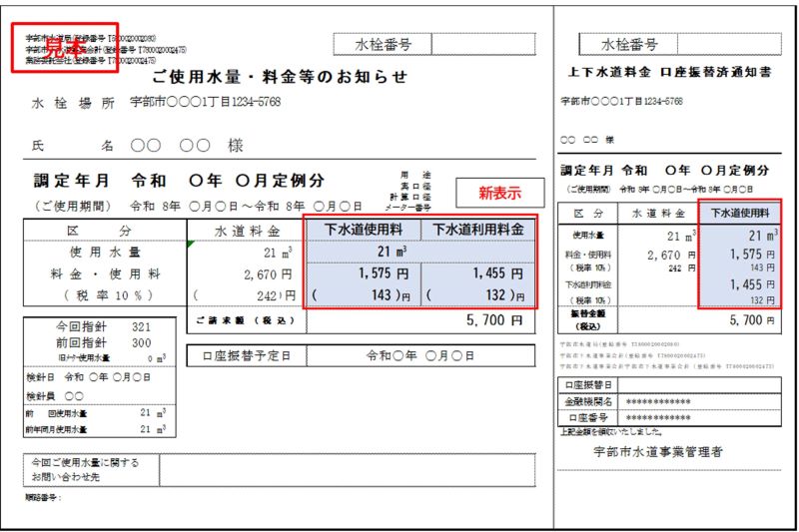Viewport: 799px width, 532px height.
Task: Select the 今回ご使用水量に関するお問い合わせ先 label
Action: point(85,470)
